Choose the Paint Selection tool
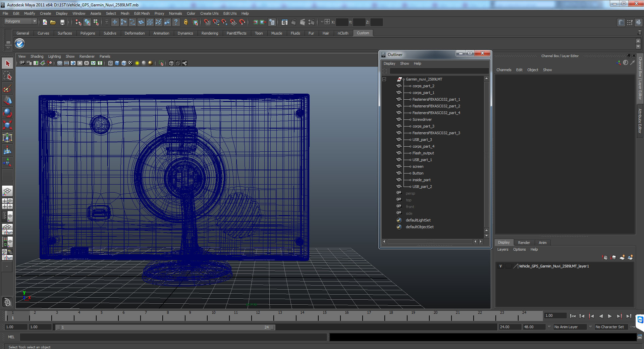Viewport: 644px width, 349px height. [7, 88]
